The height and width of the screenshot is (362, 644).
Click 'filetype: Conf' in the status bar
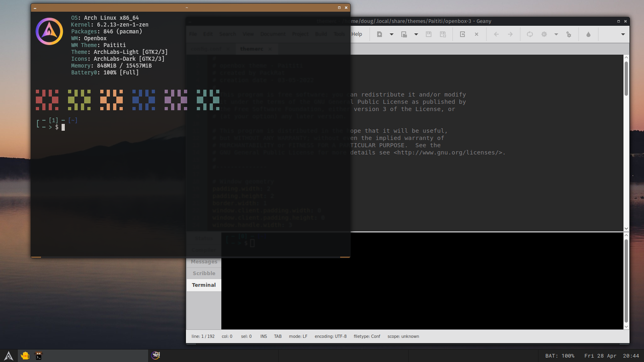tap(367, 336)
